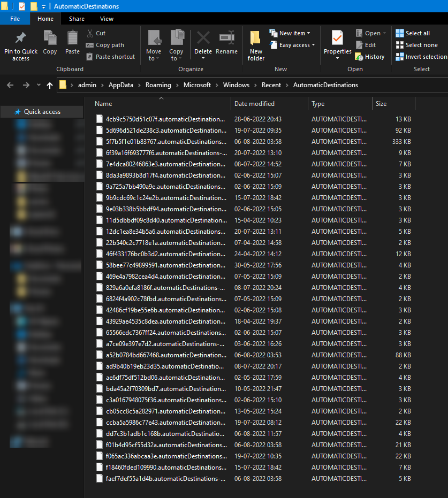448x498 pixels.
Task: Click date 24-04-2022 14:12 cell
Action: pos(257,254)
